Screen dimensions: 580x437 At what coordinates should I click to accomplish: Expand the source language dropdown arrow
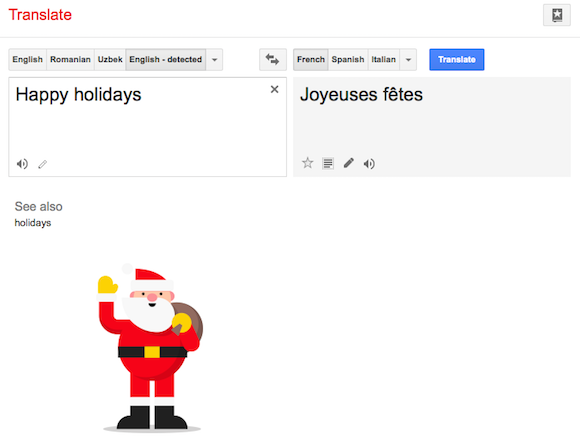[214, 60]
